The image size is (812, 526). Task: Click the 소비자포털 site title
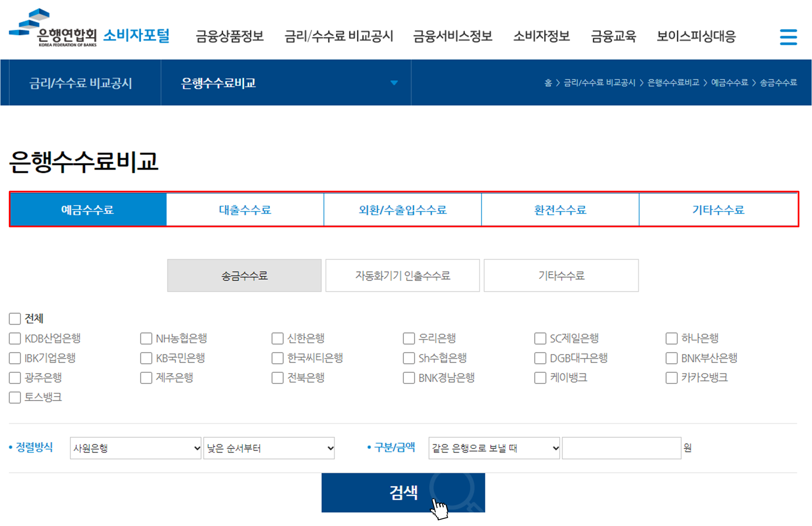(136, 35)
